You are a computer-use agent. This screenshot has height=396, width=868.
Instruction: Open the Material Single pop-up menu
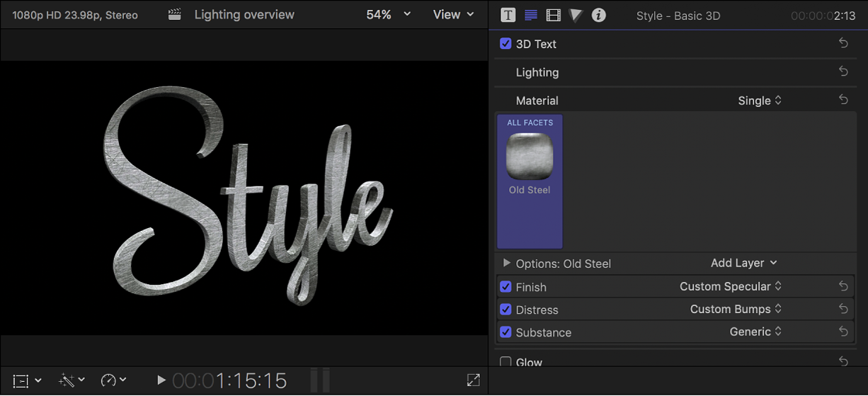point(760,101)
